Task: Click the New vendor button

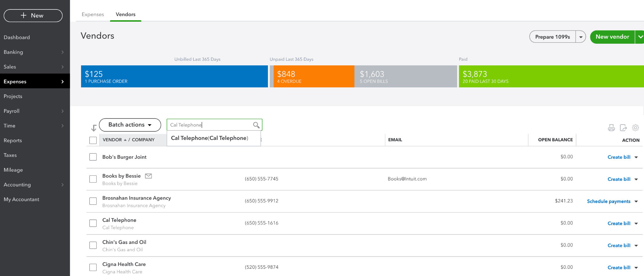Action: [x=612, y=37]
